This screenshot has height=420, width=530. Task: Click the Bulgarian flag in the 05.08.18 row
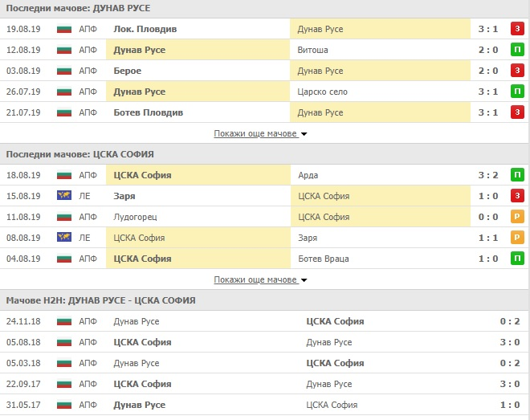coord(64,342)
